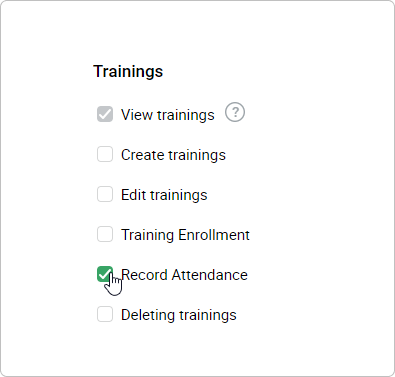Screen dimensions: 395x377
Task: Click the Training Enrollment label text
Action: (185, 235)
